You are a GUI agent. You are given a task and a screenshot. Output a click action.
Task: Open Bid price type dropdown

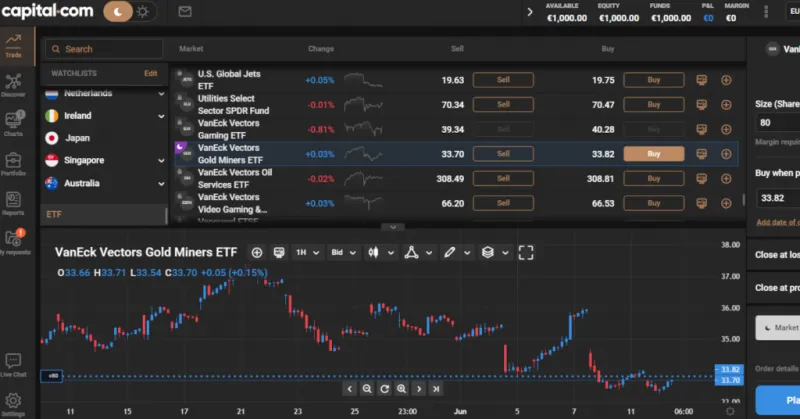point(343,252)
